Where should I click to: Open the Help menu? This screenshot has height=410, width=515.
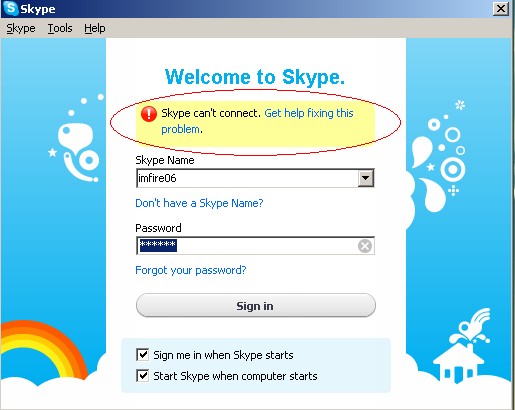[x=95, y=28]
